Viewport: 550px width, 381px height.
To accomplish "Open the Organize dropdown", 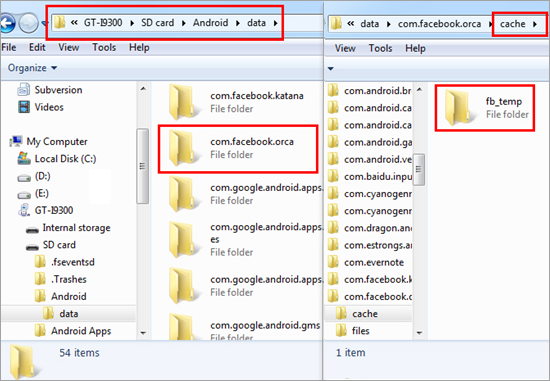I will [32, 67].
